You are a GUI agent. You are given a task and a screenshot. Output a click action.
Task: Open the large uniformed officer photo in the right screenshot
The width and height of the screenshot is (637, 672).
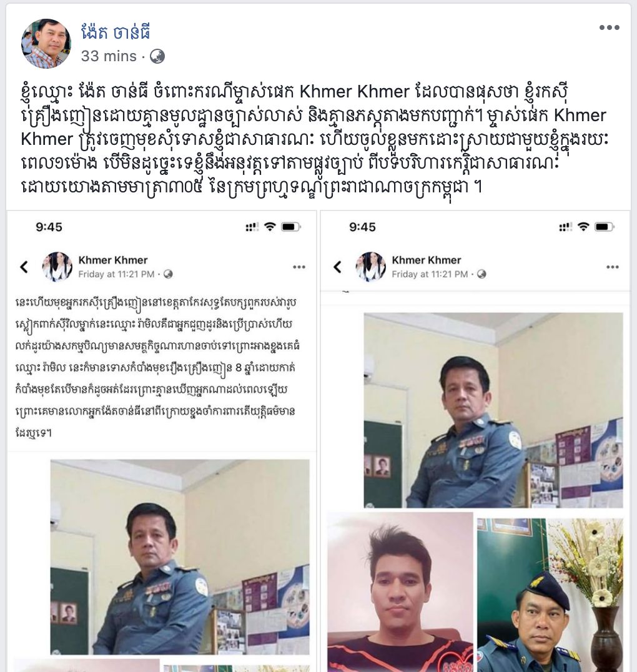tap(493, 410)
